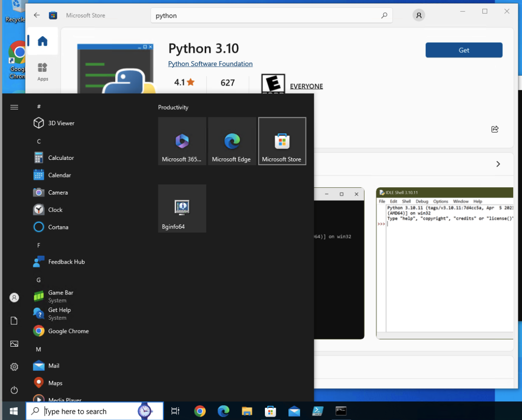
Task: Launch the Microsoft Edge tile
Action: click(x=232, y=141)
